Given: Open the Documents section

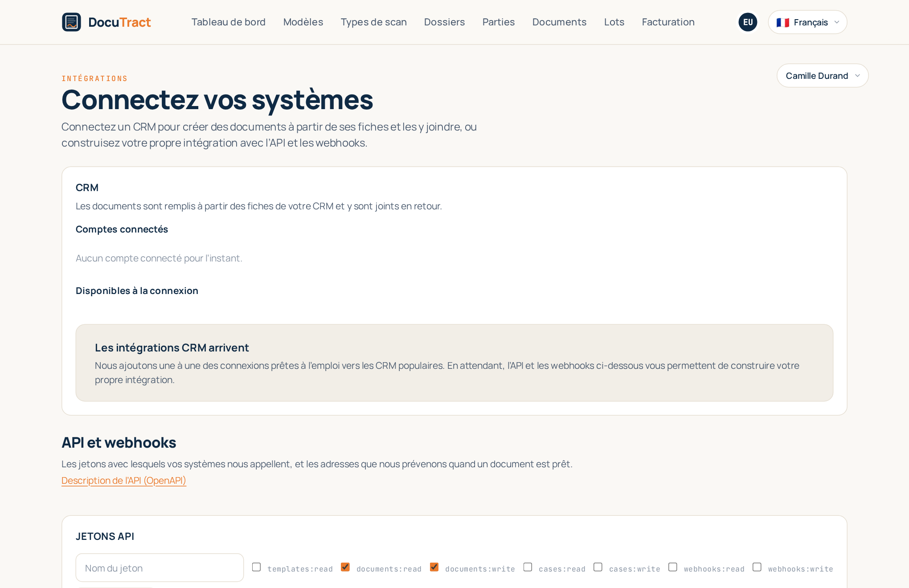Looking at the screenshot, I should pyautogui.click(x=559, y=22).
